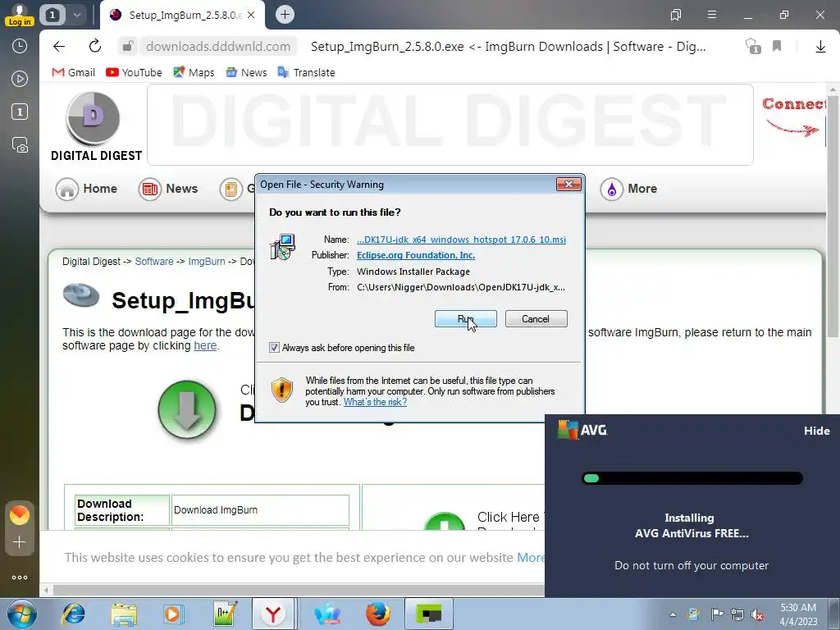Add sidebar app with plus icon
This screenshot has height=630, width=840.
20,542
